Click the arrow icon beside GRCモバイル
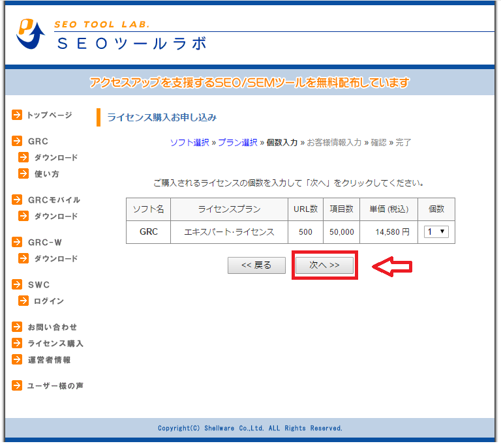The image size is (501, 448). click(17, 200)
